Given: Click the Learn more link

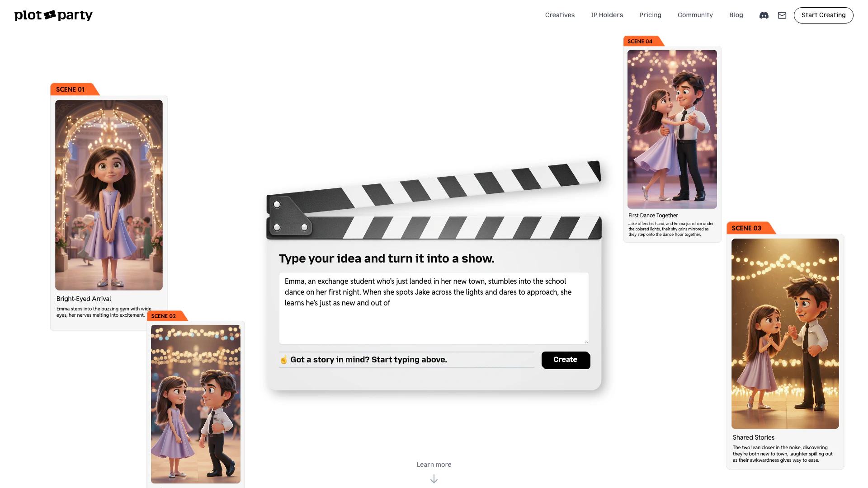Looking at the screenshot, I should pyautogui.click(x=434, y=465).
